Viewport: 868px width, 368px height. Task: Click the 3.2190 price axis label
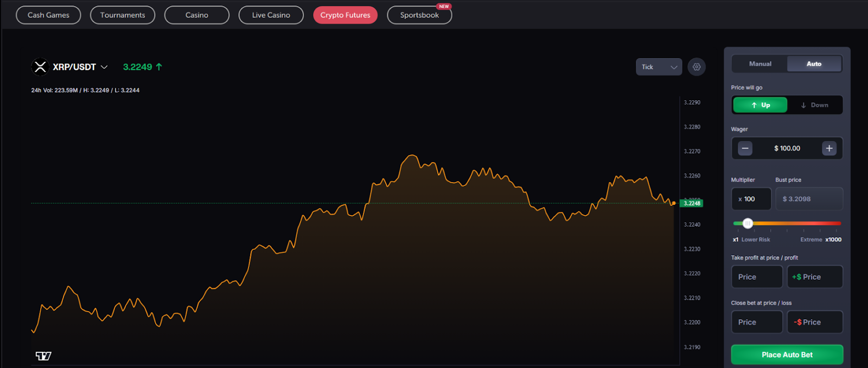click(x=692, y=347)
